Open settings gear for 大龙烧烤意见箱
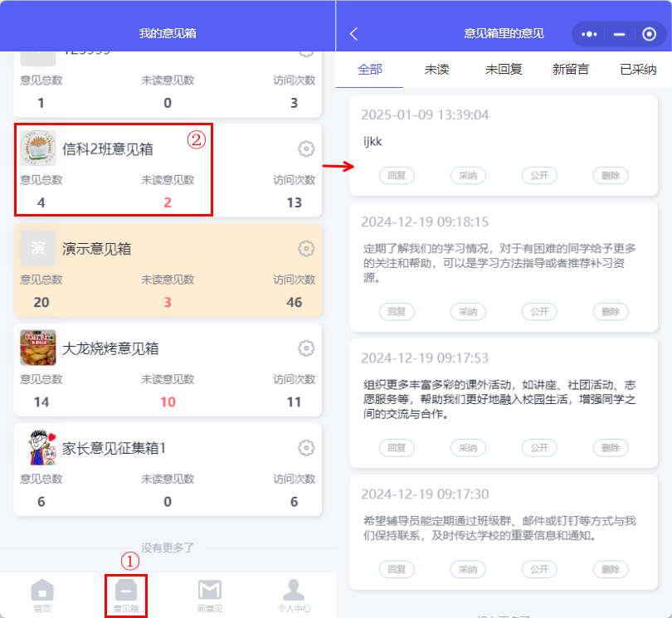Image resolution: width=672 pixels, height=618 pixels. 306,348
